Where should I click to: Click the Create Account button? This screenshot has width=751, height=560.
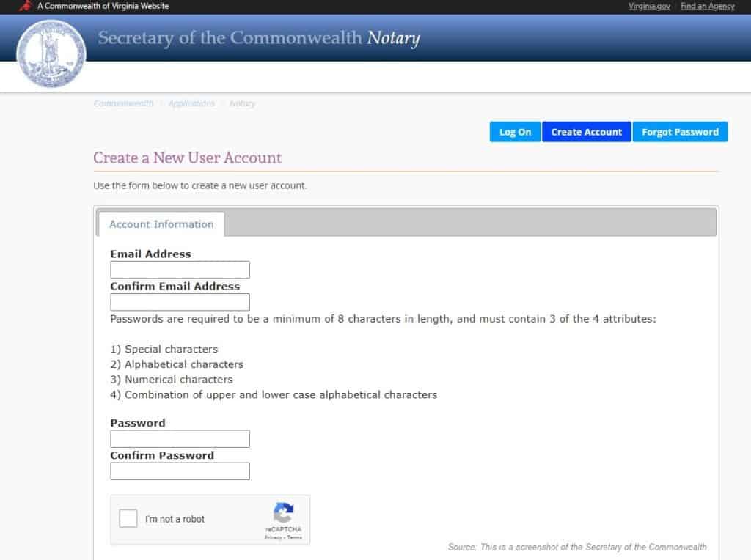586,132
